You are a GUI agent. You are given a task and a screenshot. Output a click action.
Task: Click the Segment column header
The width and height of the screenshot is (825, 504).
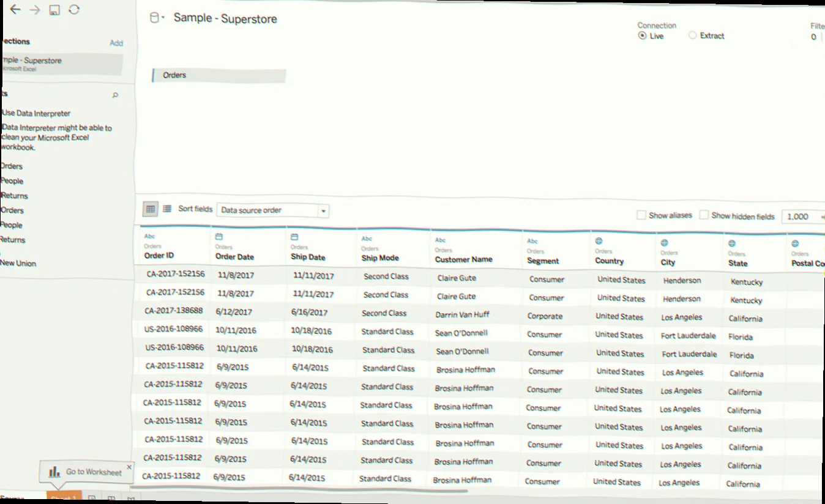tap(543, 261)
